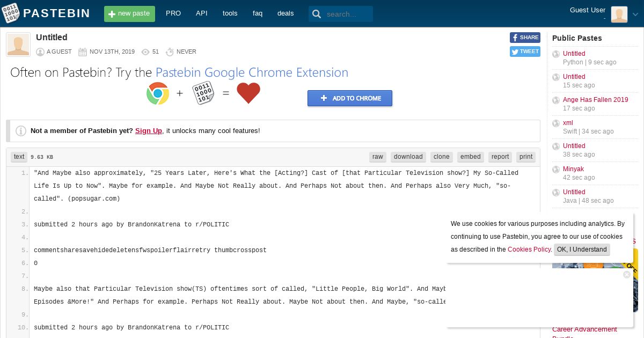
Task: Click the Public Pastes heading
Action: pyautogui.click(x=577, y=38)
